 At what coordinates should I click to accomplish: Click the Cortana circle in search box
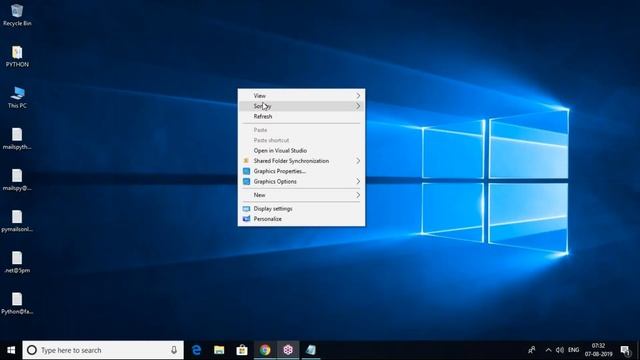[32, 350]
